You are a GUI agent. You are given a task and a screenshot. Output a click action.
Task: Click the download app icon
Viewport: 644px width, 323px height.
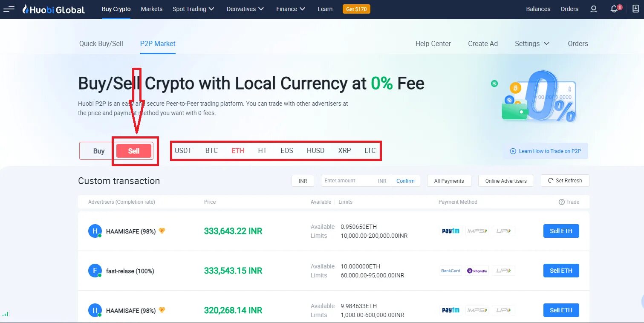coord(635,9)
